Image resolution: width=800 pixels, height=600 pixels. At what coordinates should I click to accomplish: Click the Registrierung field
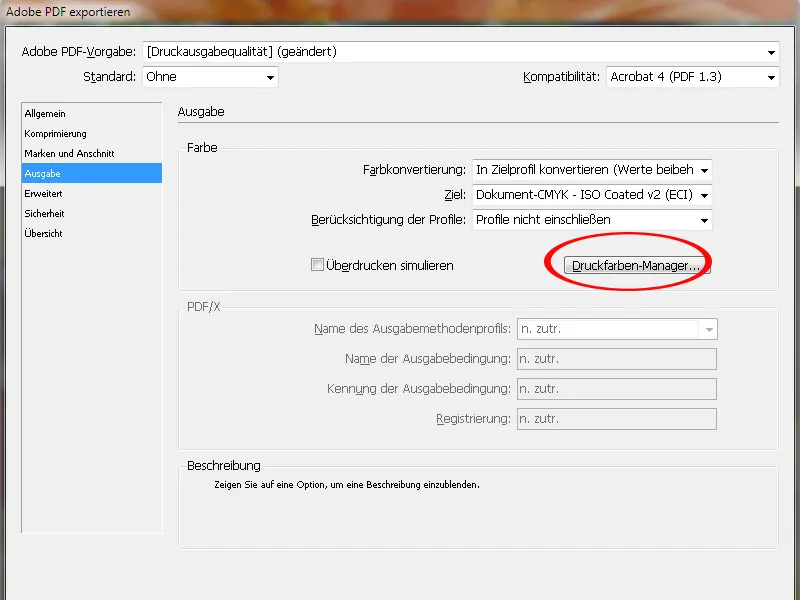click(615, 419)
